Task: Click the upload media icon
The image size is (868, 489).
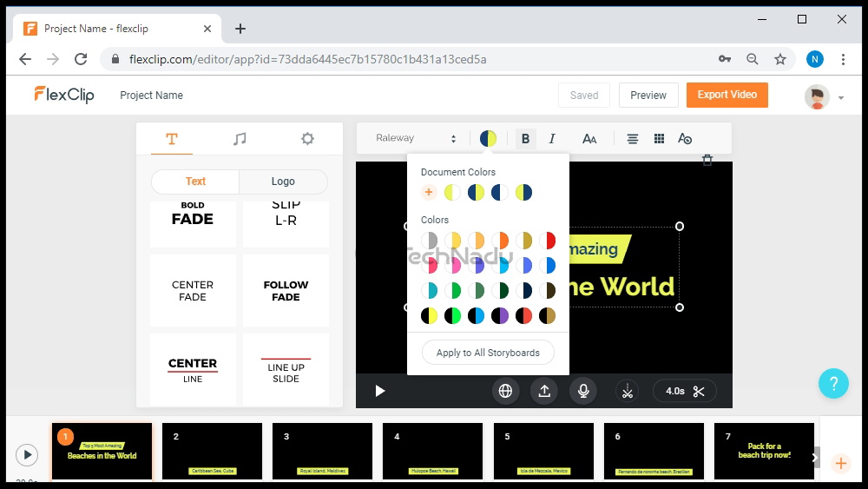Action: click(x=544, y=391)
